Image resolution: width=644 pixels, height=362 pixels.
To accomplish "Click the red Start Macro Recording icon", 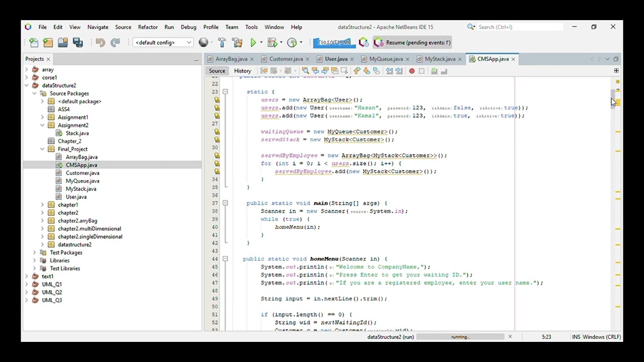I will pos(412,71).
